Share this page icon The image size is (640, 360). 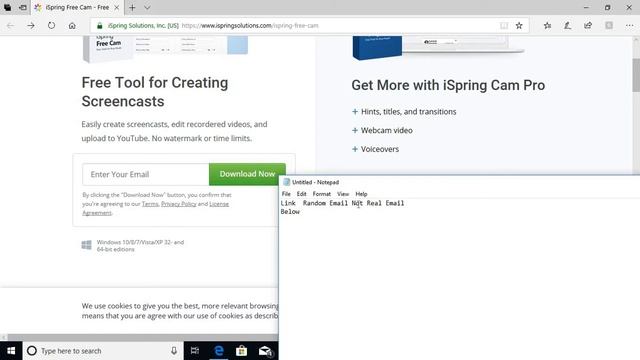[588, 25]
